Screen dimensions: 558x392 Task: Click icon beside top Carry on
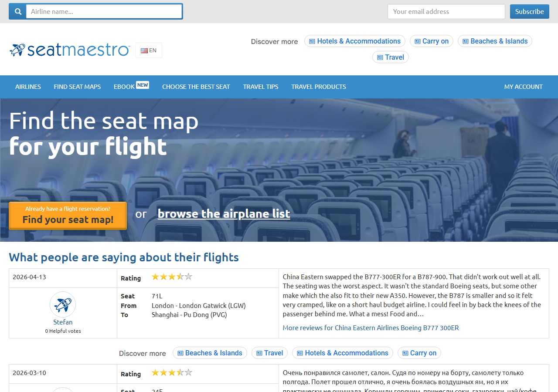418,41
